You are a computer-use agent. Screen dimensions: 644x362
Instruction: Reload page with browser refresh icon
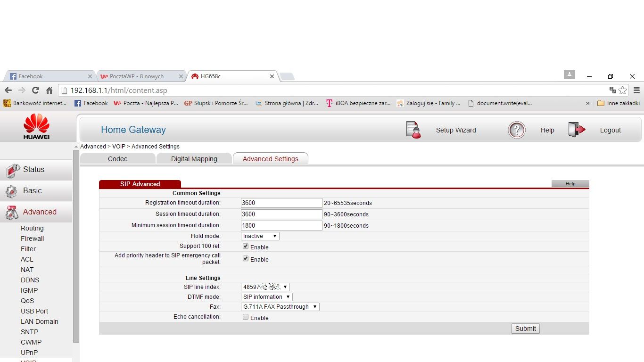35,90
